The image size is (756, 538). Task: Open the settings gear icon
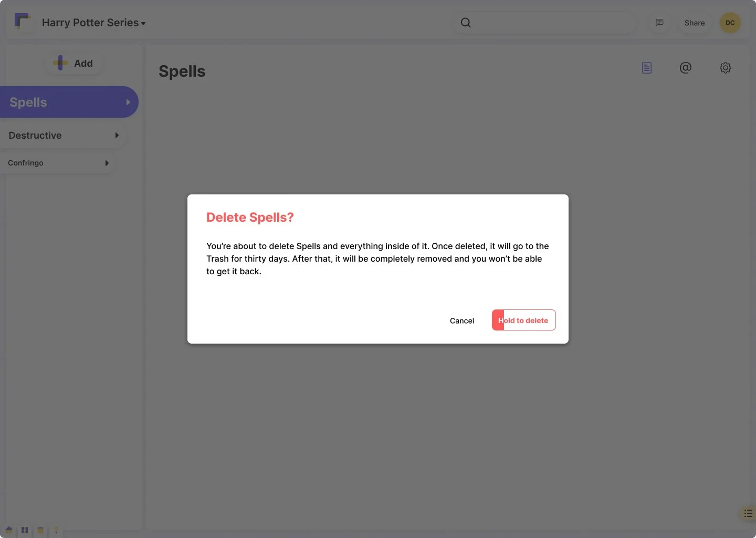click(x=726, y=68)
